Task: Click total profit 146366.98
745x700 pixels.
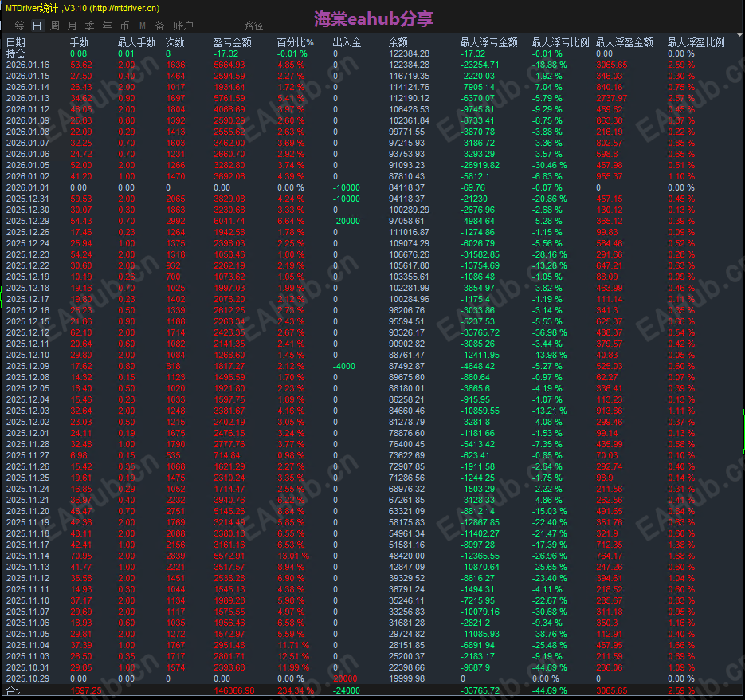Action: pyautogui.click(x=234, y=690)
